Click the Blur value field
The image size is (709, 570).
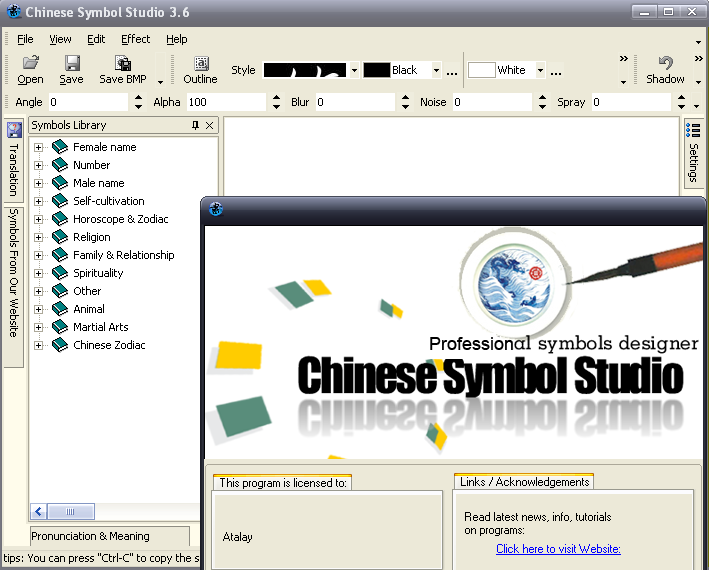pyautogui.click(x=355, y=102)
